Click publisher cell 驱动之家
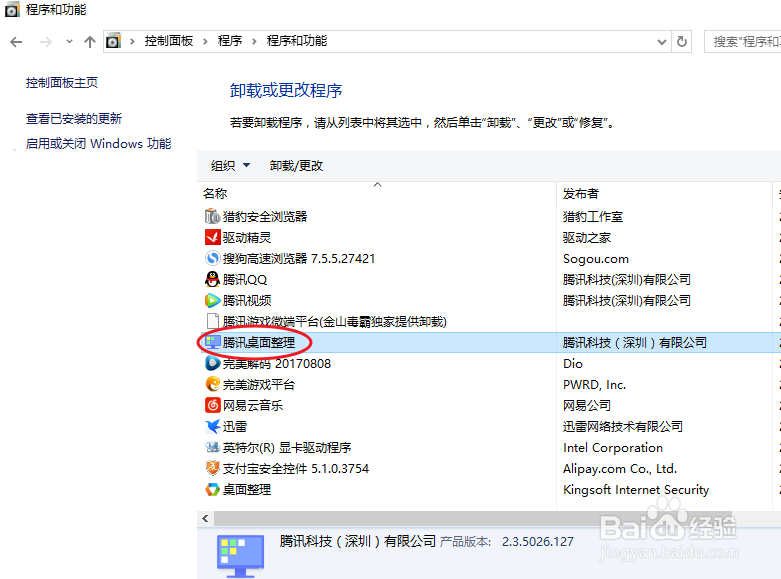781x579 pixels. pos(587,237)
